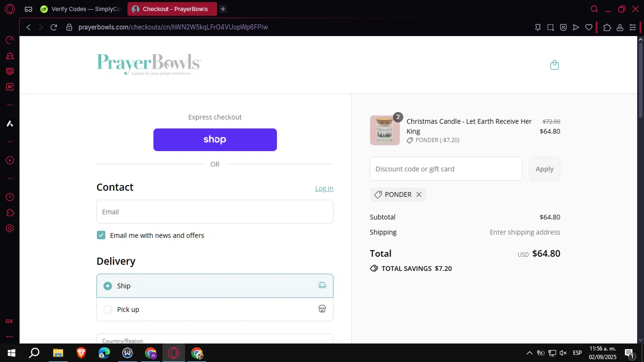Click the Email input field
Image resolution: width=644 pixels, height=362 pixels.
(x=215, y=212)
